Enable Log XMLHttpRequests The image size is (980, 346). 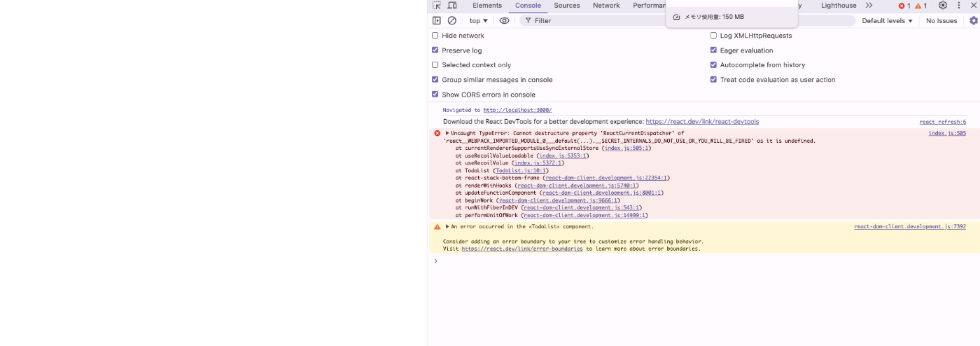(x=714, y=36)
